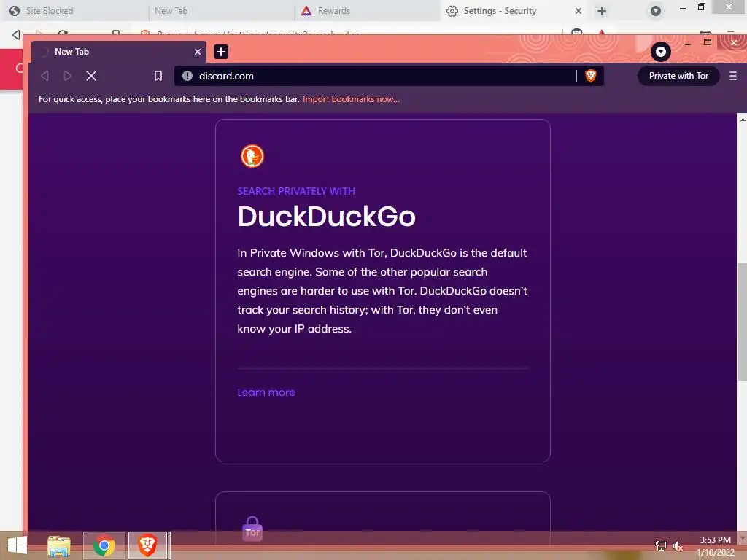Click the Tor lock icon card
Viewport: 747px width, 560px height.
pos(252,528)
